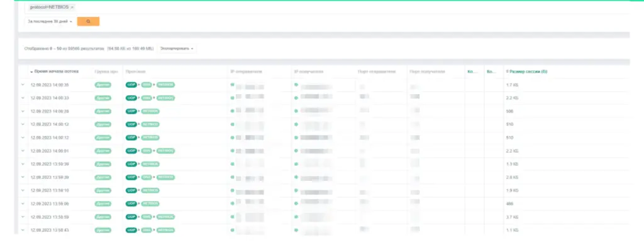The width and height of the screenshot is (644, 243).
Task: Select the UDP badge in the 14:00:33 row
Action: [131, 98]
